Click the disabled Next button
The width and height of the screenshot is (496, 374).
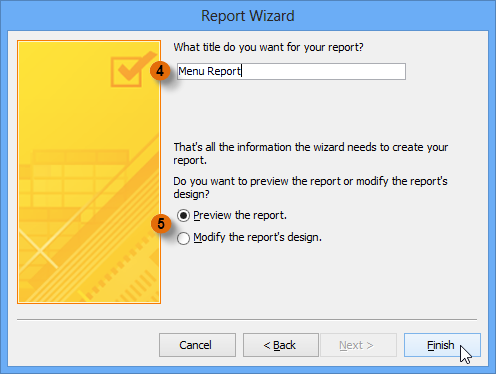[x=359, y=345]
